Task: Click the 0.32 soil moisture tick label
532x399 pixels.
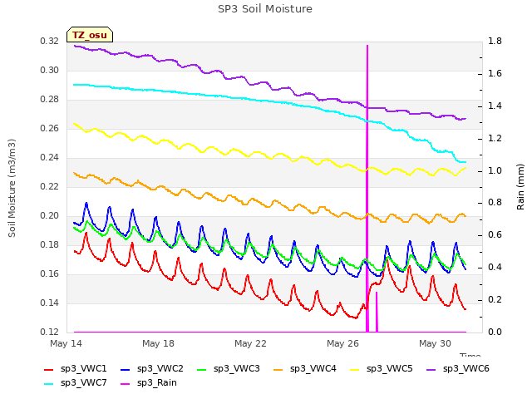Action: point(50,42)
